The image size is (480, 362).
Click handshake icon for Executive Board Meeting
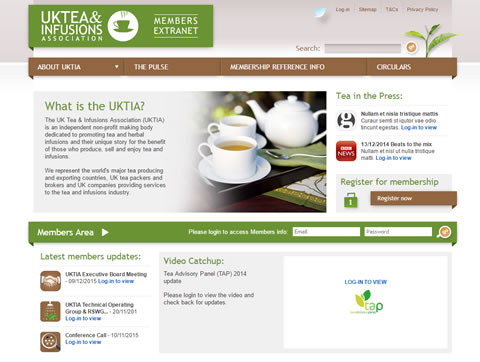pos(50,281)
